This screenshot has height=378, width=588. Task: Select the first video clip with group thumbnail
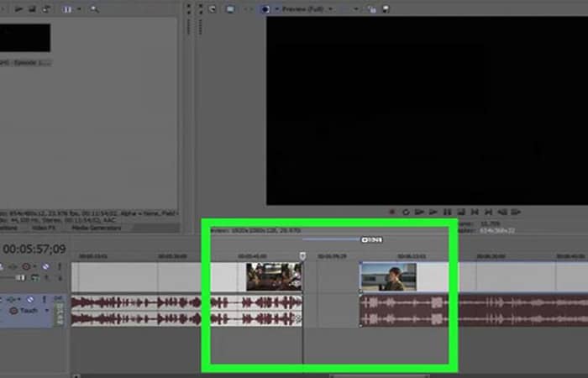[186, 276]
